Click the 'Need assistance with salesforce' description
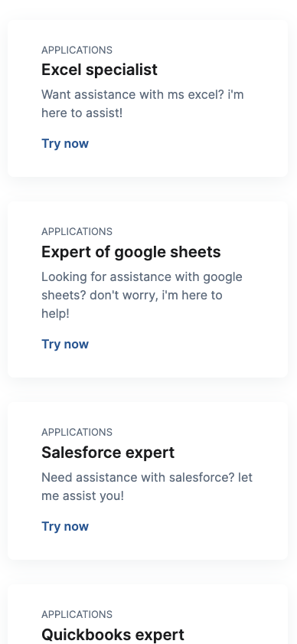This screenshot has width=297, height=644. click(147, 487)
